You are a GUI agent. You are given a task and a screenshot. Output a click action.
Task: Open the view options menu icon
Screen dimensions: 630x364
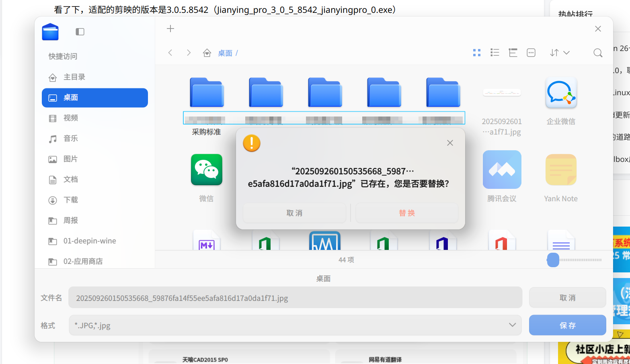point(531,53)
